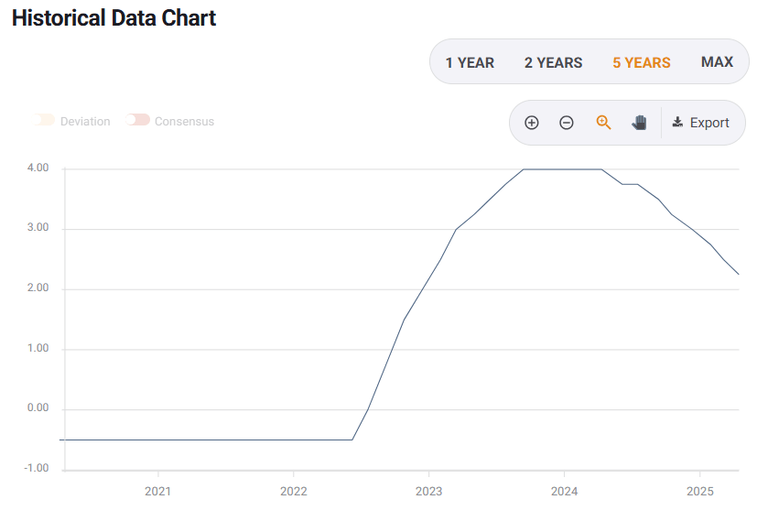This screenshot has width=768, height=532.
Task: Click the zoom out minus icon
Action: click(567, 123)
